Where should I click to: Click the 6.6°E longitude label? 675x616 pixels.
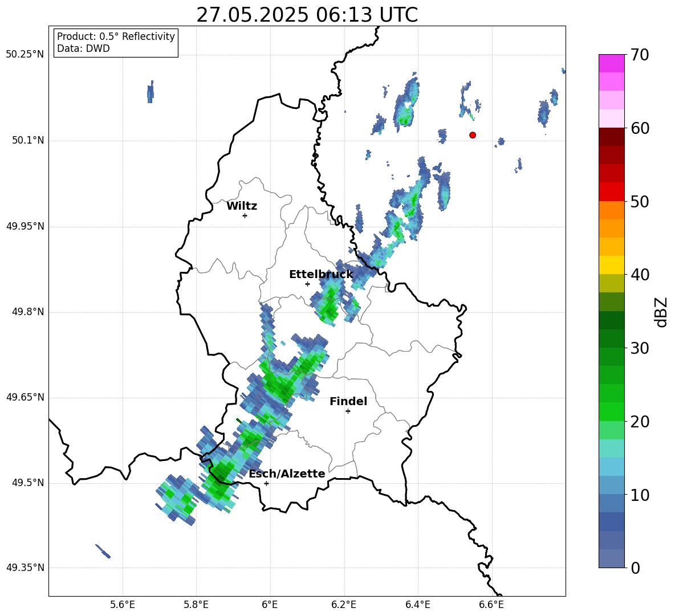click(x=491, y=605)
